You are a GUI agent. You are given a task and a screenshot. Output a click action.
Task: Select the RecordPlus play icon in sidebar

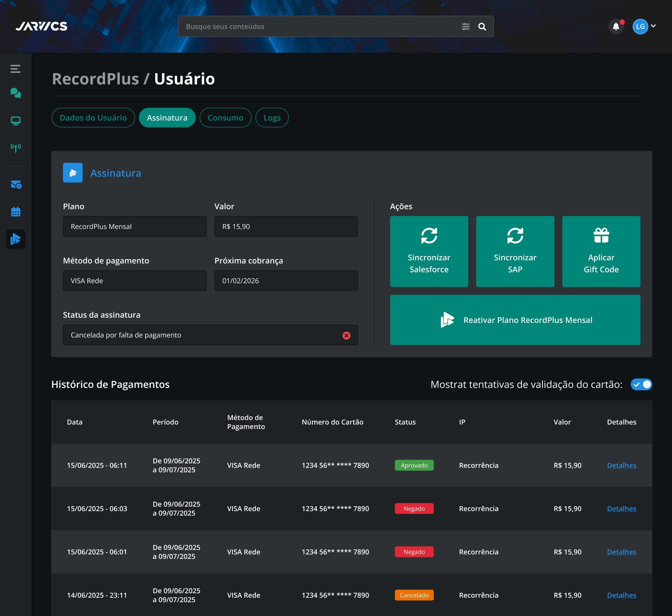[16, 239]
